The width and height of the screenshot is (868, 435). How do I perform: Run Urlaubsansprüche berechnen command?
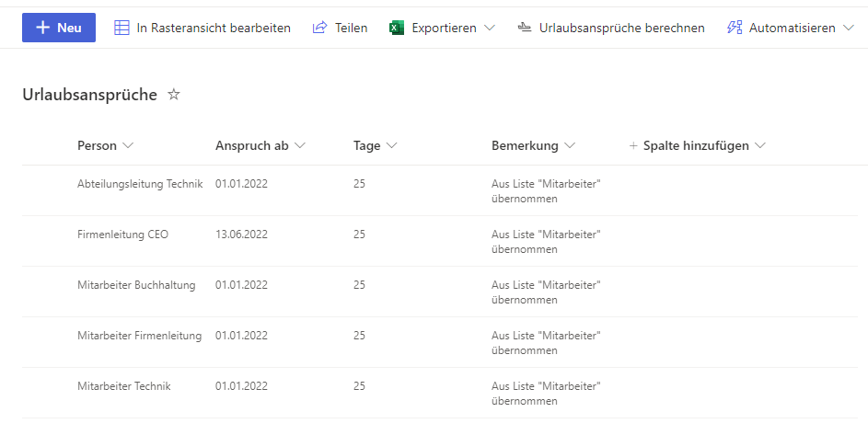pos(621,28)
